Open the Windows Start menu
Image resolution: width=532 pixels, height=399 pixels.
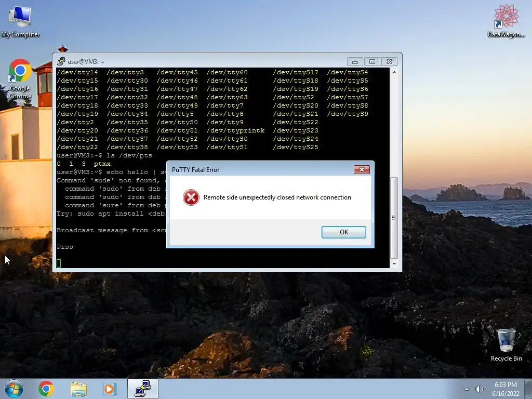14,389
